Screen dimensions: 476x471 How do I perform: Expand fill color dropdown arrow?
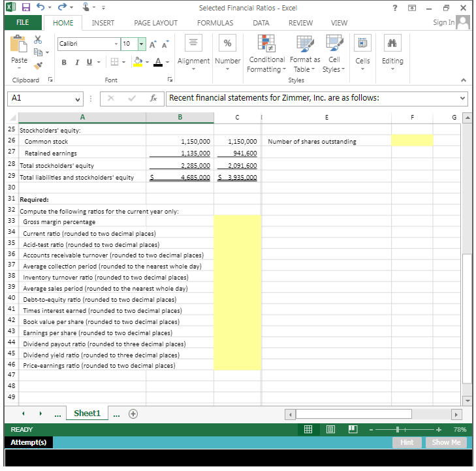[147, 62]
